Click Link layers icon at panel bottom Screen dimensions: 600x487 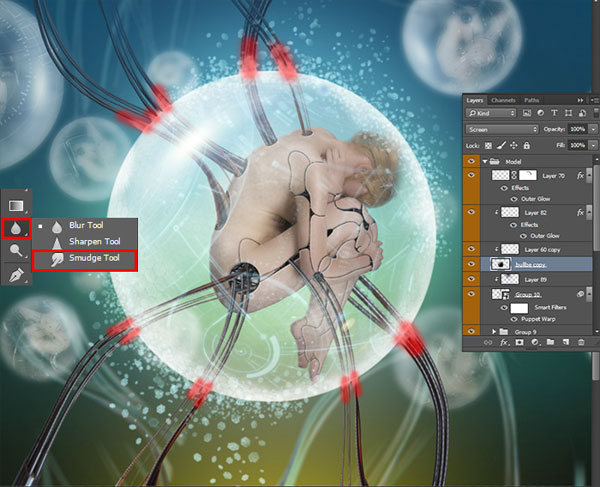(488, 342)
